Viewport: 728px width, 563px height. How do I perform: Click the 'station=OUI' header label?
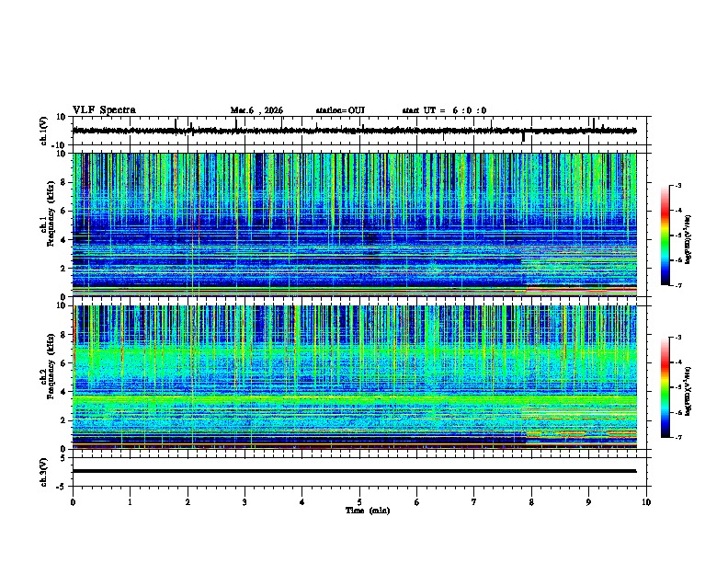(x=340, y=110)
